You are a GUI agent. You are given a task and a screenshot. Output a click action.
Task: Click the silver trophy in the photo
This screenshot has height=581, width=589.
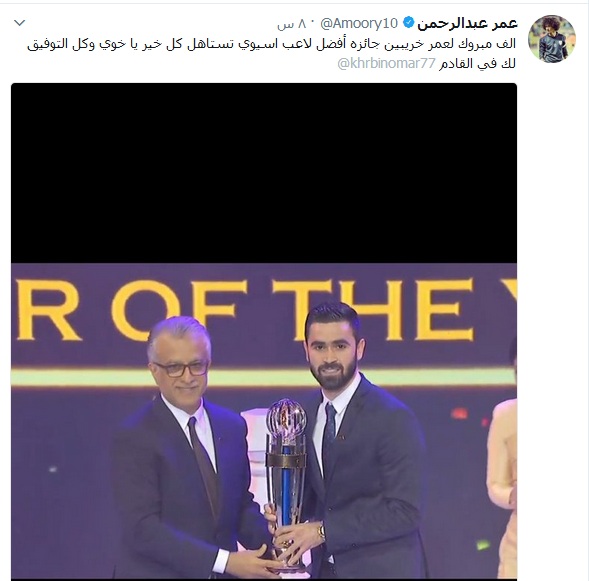point(287,483)
